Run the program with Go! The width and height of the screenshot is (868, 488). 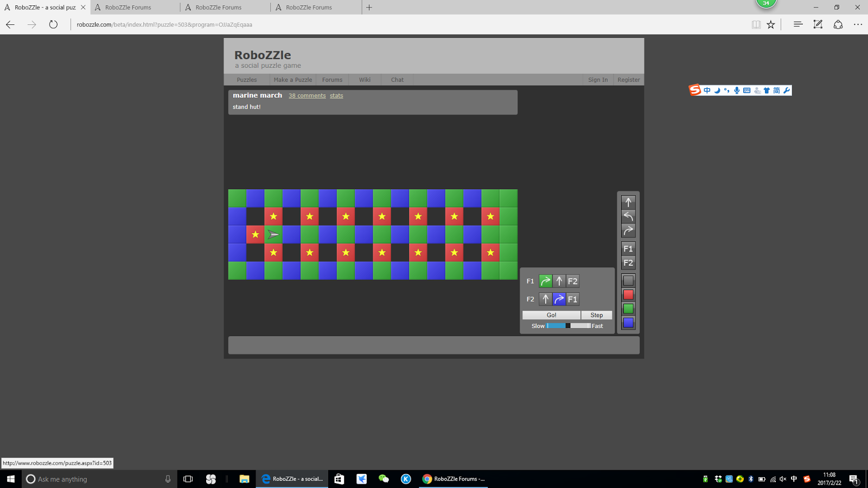551,315
